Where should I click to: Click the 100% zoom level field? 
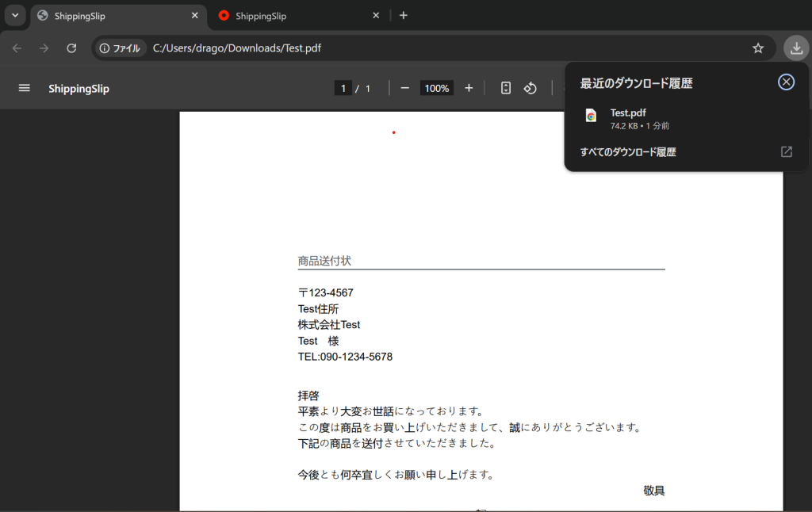point(436,88)
